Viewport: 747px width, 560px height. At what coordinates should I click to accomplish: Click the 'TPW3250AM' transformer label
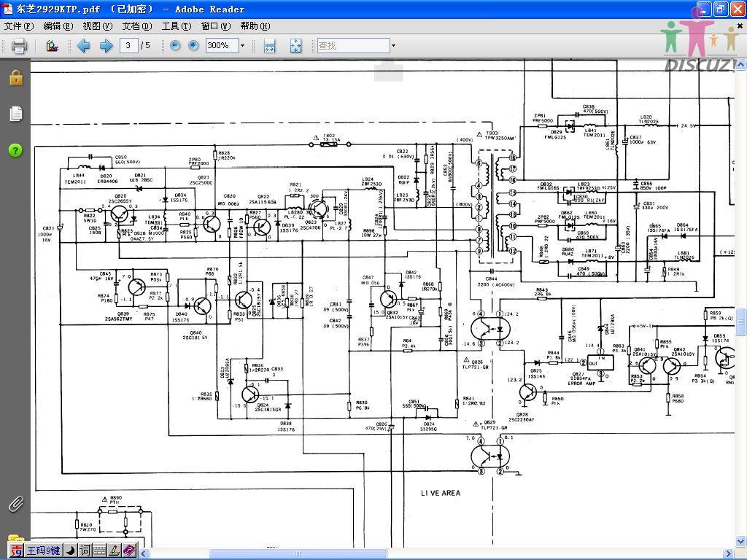coord(500,138)
